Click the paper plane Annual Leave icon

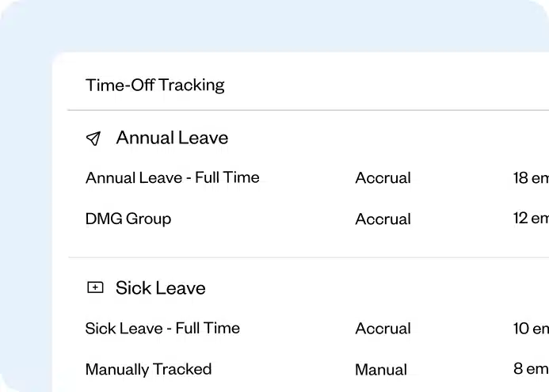pos(93,139)
